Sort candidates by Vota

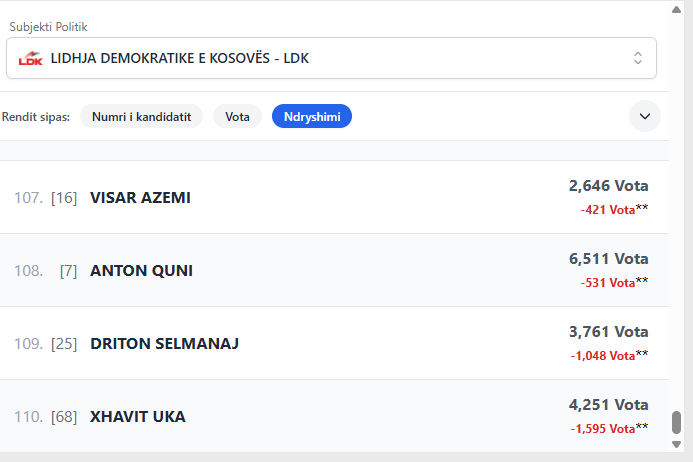point(237,117)
